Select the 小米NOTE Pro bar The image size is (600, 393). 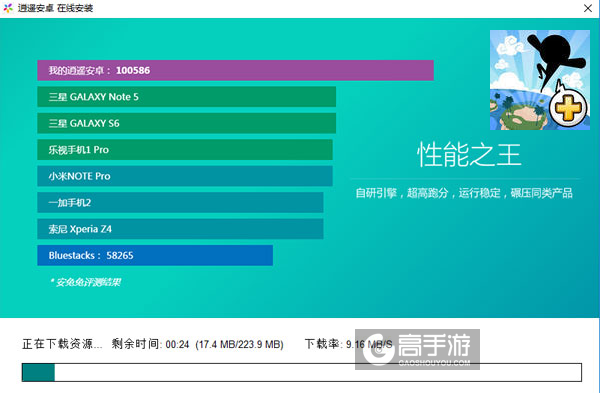(185, 176)
